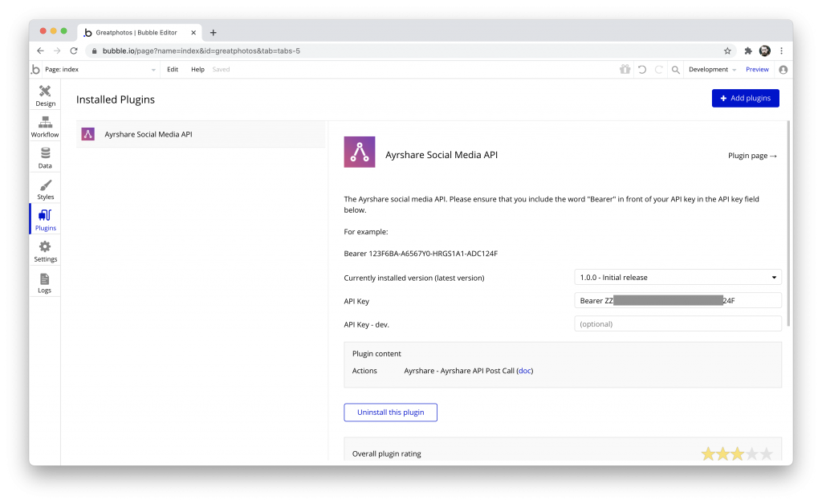Viewport: 822px width, 504px height.
Task: Open the browser profile avatar
Action: 765,51
